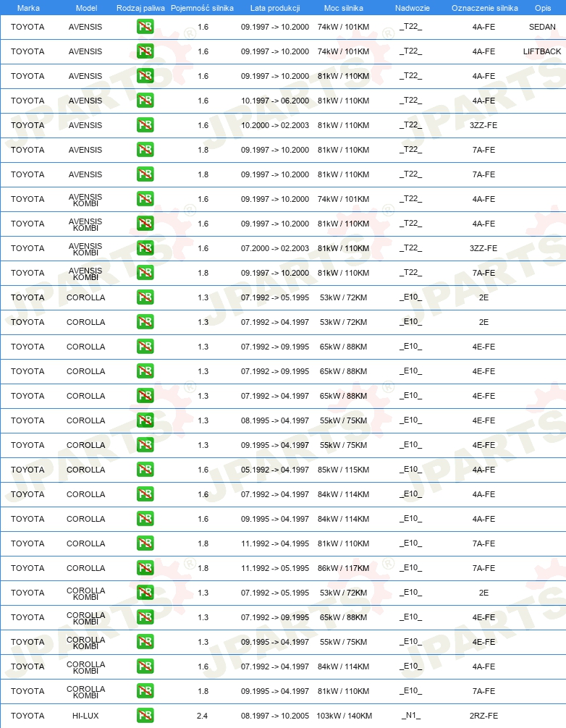This screenshot has height=728, width=566.
Task: Click fuel icon in COROLLA KOMBI 1.8 7A-FE row
Action: point(145,691)
